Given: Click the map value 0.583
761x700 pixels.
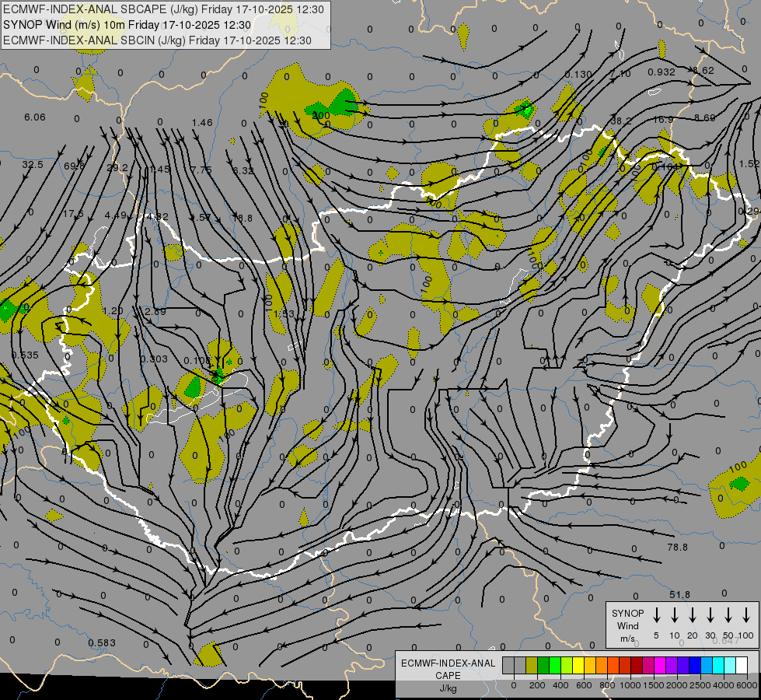Looking at the screenshot, I should pyautogui.click(x=102, y=642).
